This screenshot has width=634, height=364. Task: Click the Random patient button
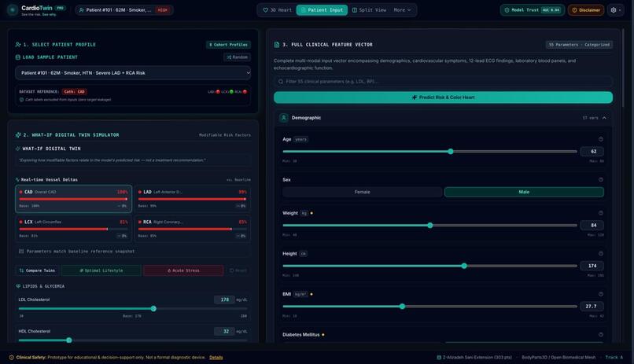coord(237,57)
